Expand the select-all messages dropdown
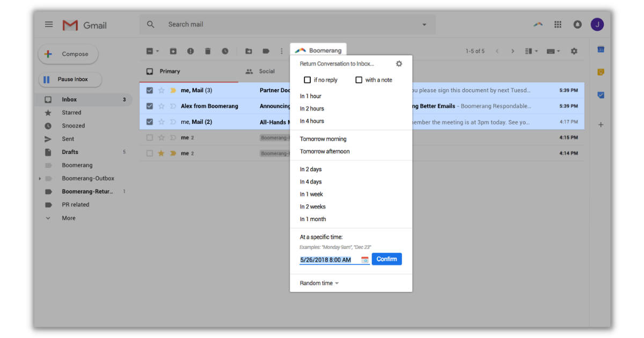This screenshot has width=644, height=338. [157, 51]
